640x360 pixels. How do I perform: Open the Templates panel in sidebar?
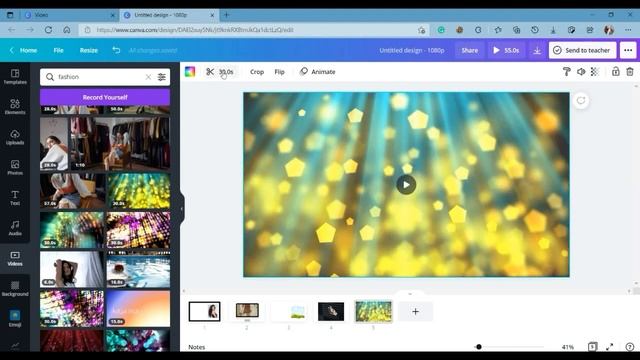15,76
